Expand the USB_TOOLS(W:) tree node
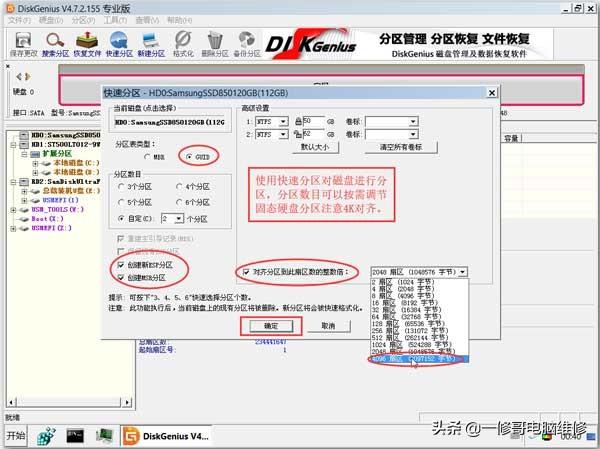 click(13, 209)
